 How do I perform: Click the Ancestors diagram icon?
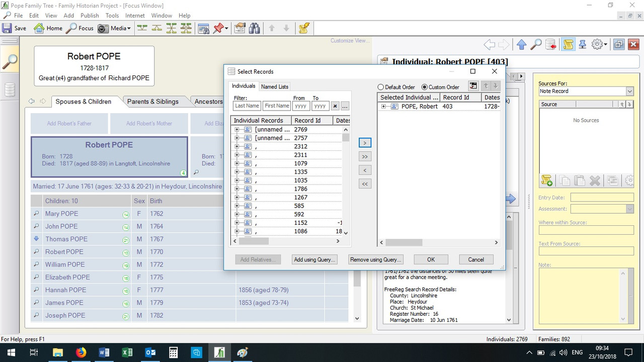click(x=142, y=28)
